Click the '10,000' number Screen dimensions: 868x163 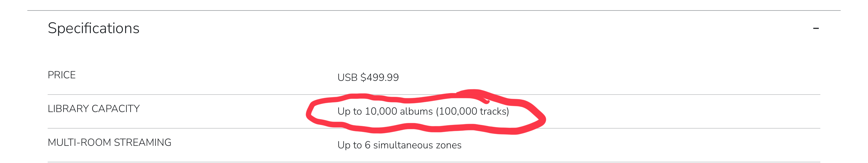point(381,111)
